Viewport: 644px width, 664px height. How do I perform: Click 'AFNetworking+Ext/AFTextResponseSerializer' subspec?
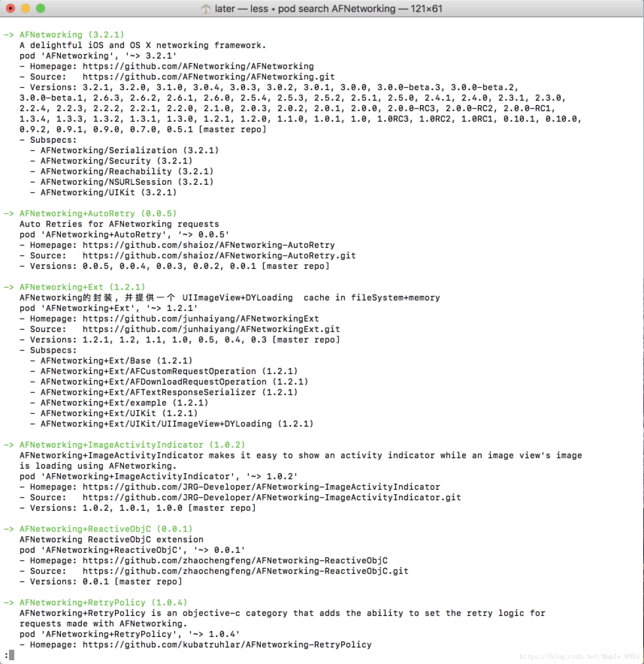coord(169,392)
